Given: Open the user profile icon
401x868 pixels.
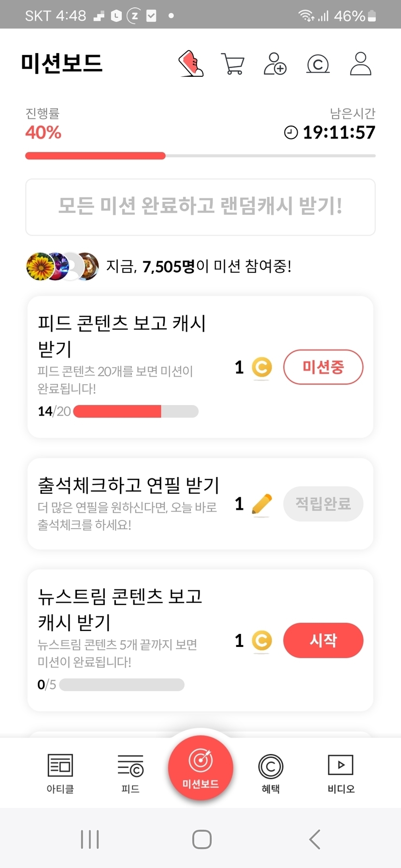Looking at the screenshot, I should 360,64.
